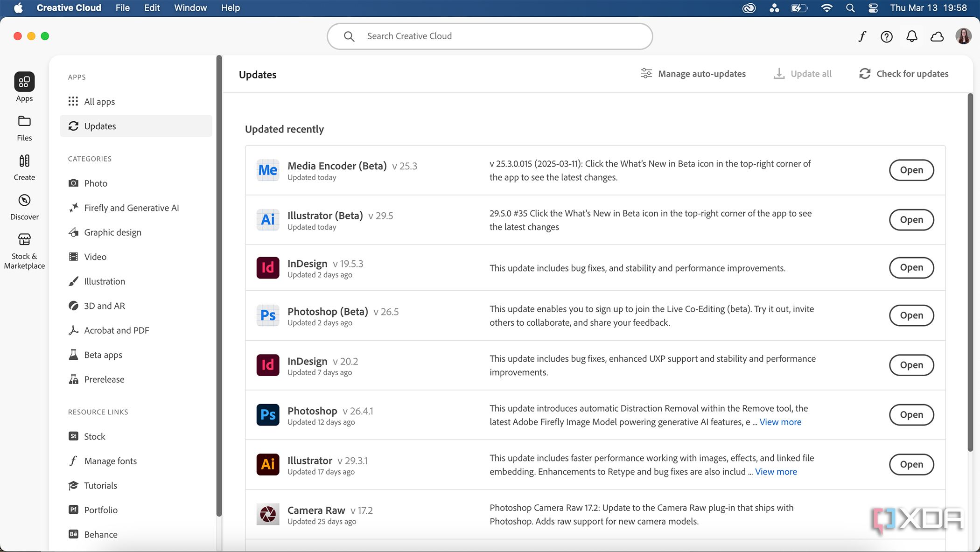
Task: Open the cloud storage status icon
Action: pyautogui.click(x=937, y=36)
